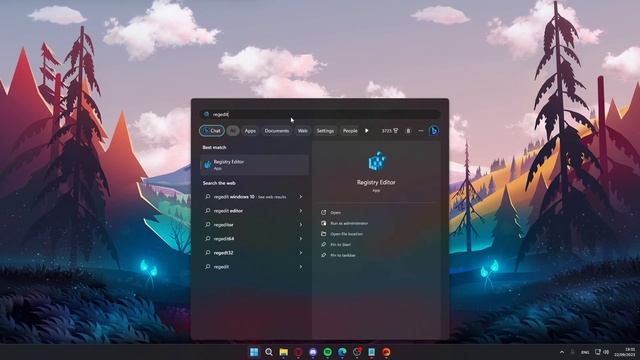The image size is (640, 360).
Task: Choose Pin to Start
Action: tap(340, 244)
